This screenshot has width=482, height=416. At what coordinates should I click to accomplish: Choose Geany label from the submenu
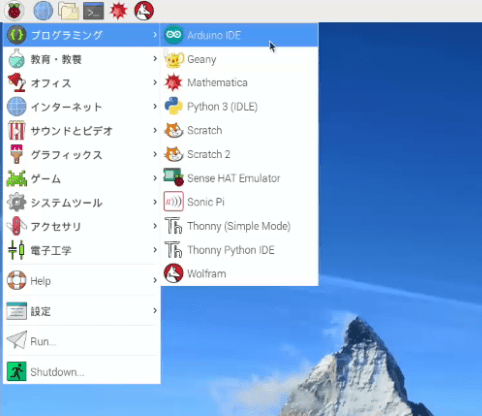click(x=202, y=60)
